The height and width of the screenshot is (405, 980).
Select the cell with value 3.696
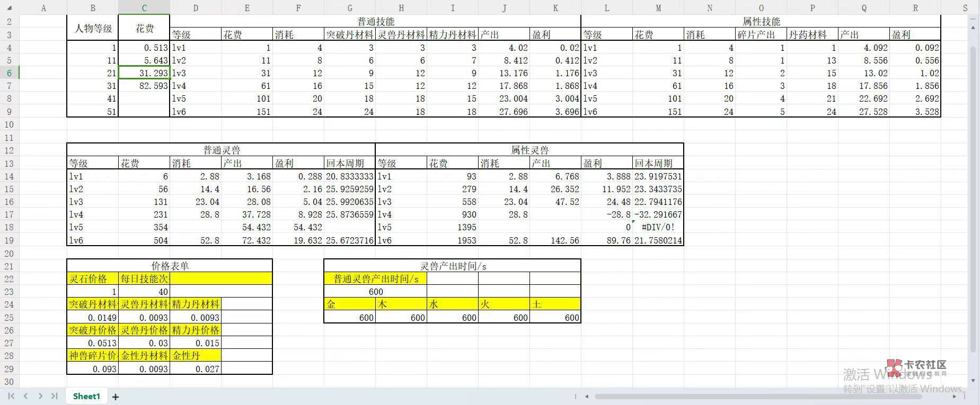555,112
